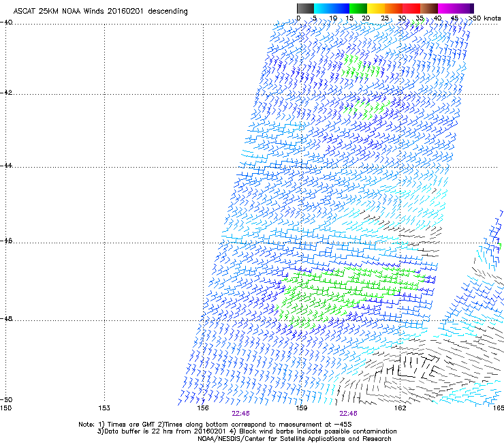This screenshot has width=504, height=443.
Task: Click the longitude label '159'
Action: click(301, 408)
